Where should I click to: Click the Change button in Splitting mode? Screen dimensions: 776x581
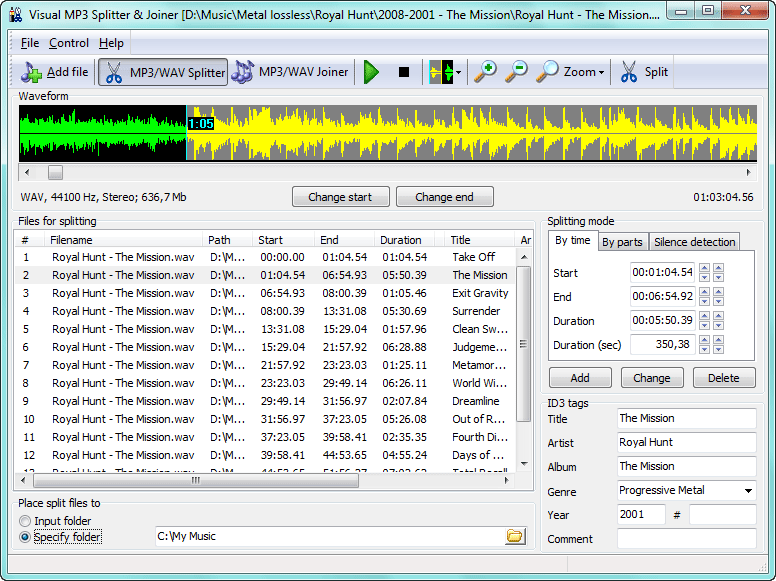[652, 378]
